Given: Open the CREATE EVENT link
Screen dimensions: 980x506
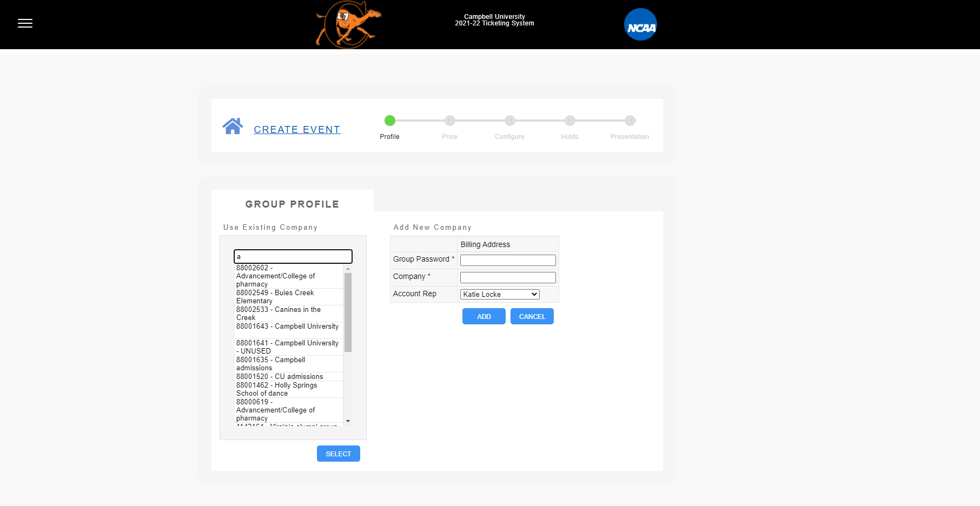Looking at the screenshot, I should pos(297,129).
